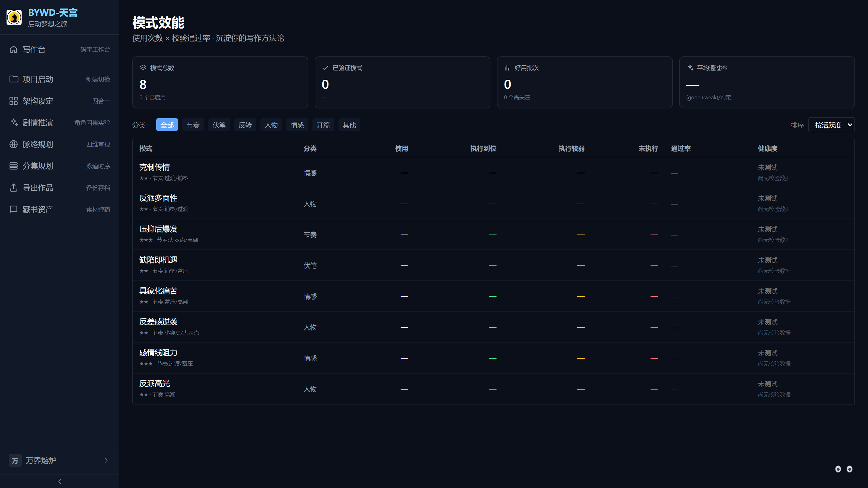868x488 pixels.
Task: Click the 脉络规划 globe icon
Action: (14, 144)
